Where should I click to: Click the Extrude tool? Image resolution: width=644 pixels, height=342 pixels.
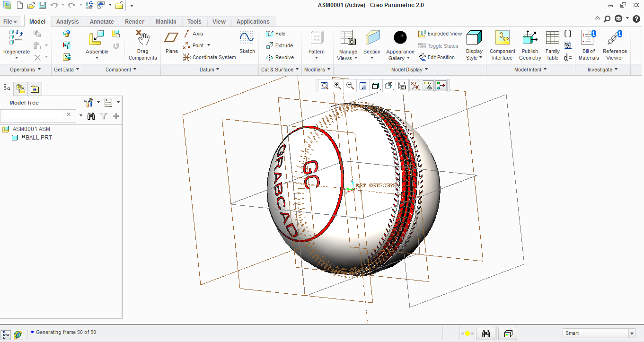click(x=279, y=45)
